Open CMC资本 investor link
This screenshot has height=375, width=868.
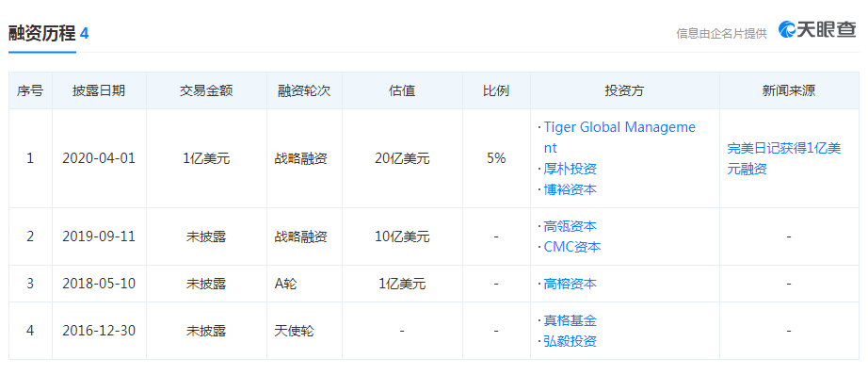click(571, 247)
